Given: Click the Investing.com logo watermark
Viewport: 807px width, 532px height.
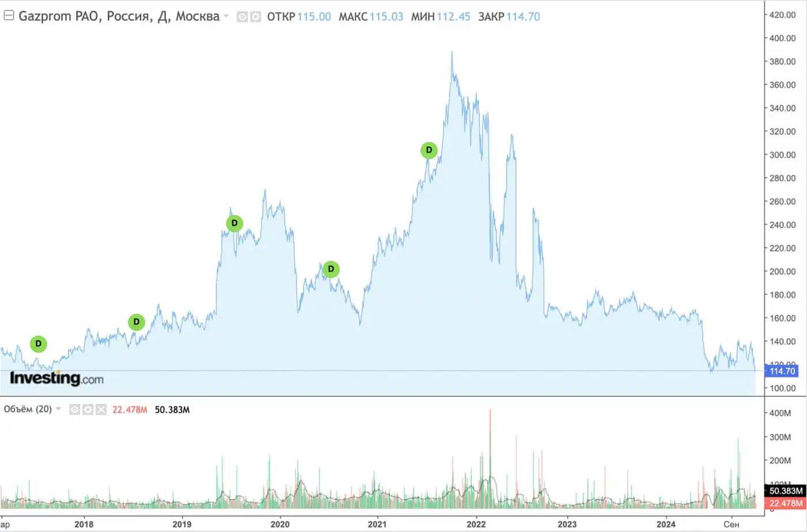Looking at the screenshot, I should point(56,379).
